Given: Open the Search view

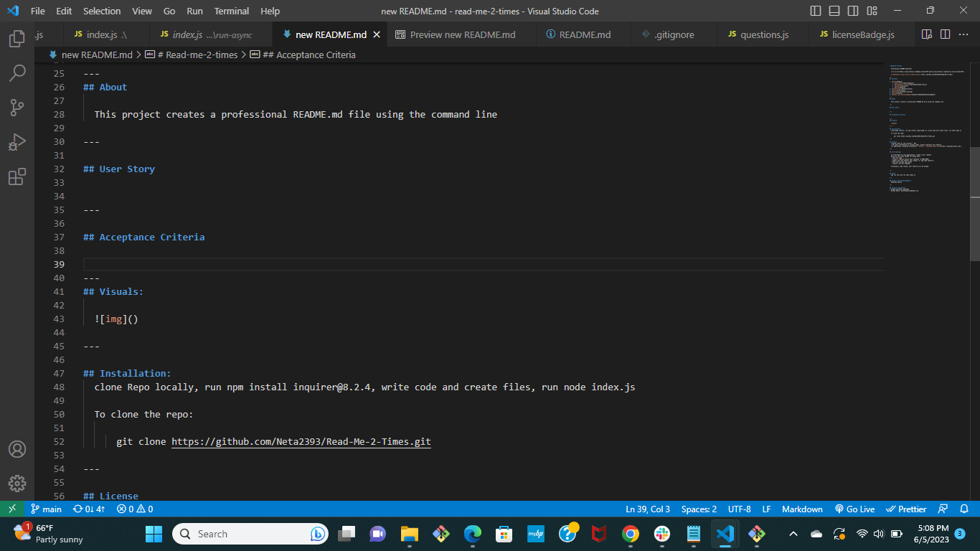Looking at the screenshot, I should point(18,72).
